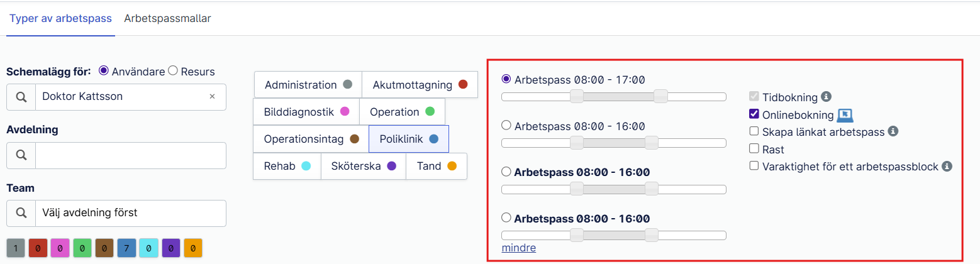Open the Avdelning search dropdown field
980x264 pixels.
pos(131,155)
